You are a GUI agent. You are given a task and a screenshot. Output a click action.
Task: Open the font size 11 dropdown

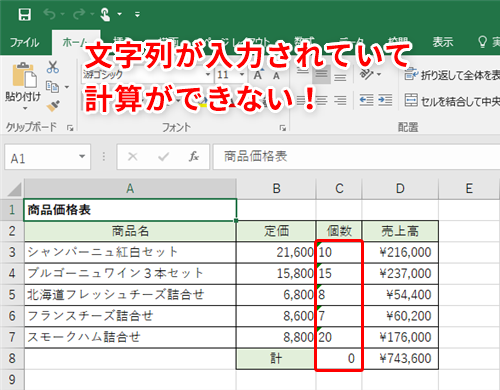point(242,75)
